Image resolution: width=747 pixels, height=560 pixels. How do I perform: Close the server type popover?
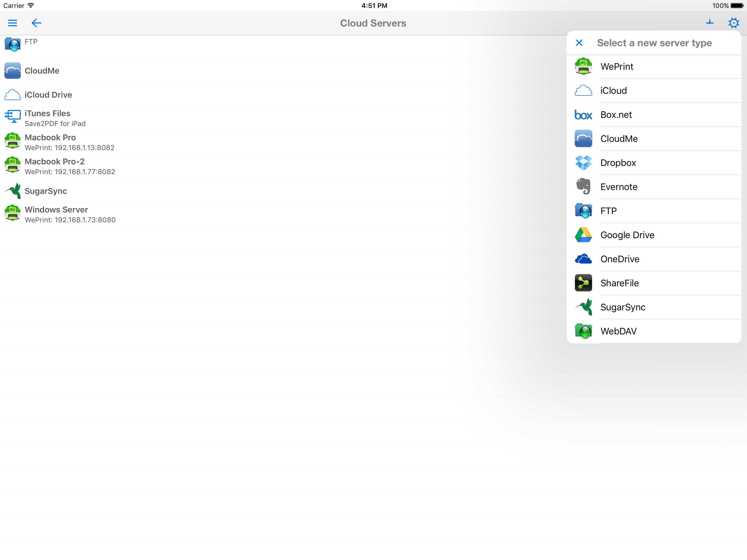(x=579, y=43)
